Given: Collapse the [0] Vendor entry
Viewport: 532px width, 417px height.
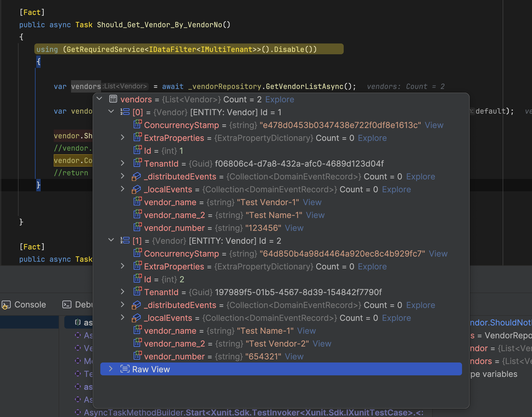Looking at the screenshot, I should click(x=111, y=111).
